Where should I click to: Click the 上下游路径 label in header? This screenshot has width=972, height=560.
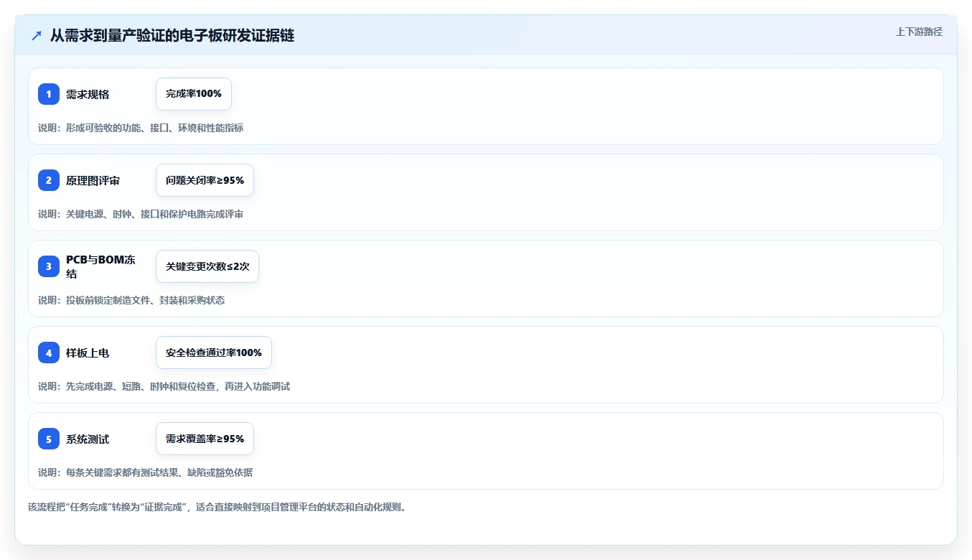coord(919,32)
